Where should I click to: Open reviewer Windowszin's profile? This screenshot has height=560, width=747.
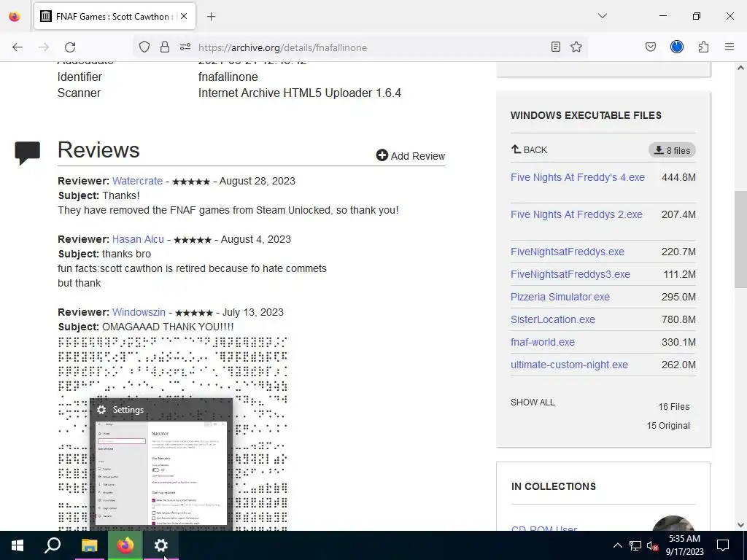(139, 312)
